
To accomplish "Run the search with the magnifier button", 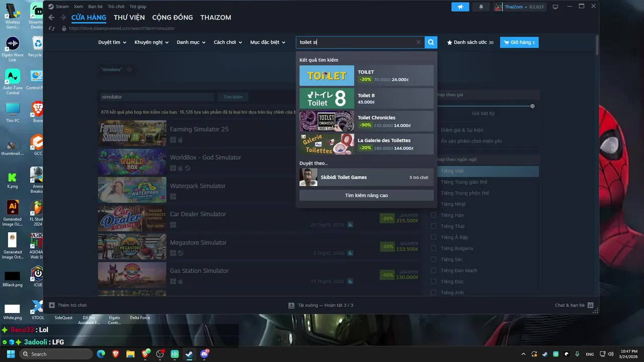I will coord(431,42).
